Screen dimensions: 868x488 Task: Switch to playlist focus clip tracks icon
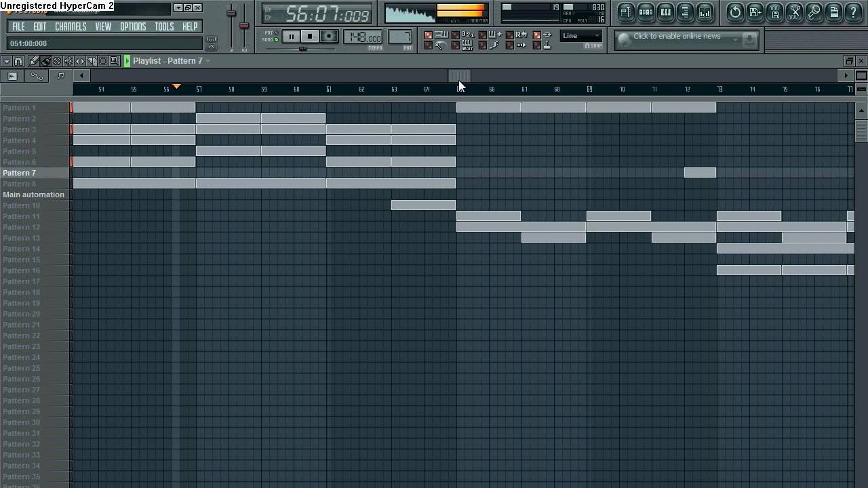click(x=12, y=76)
